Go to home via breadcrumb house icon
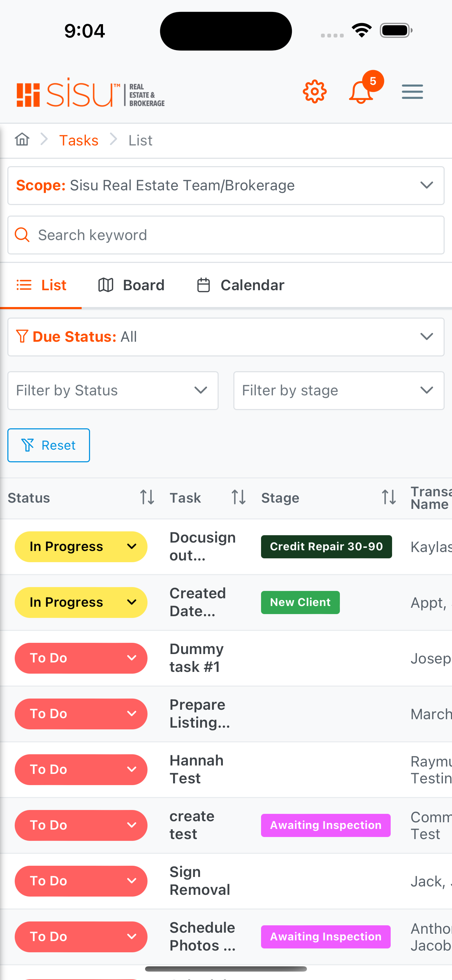 [22, 139]
